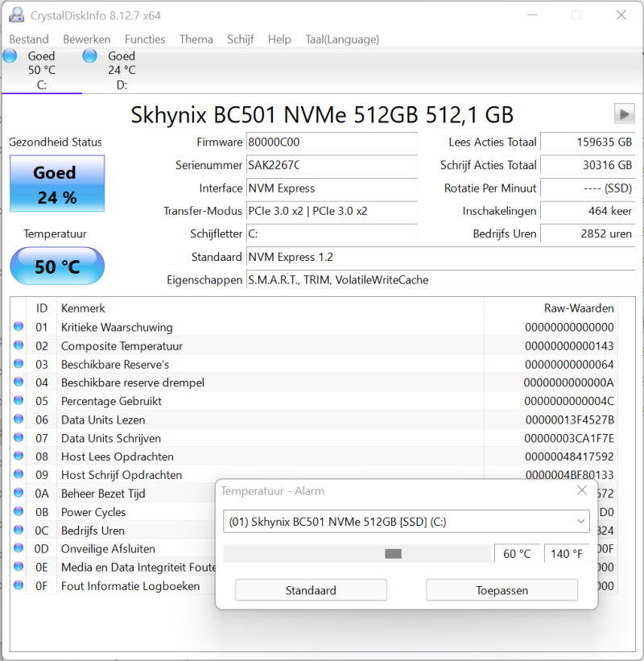Click status orb for Media en Data Integriteit
This screenshot has width=644, height=661.
tap(19, 566)
